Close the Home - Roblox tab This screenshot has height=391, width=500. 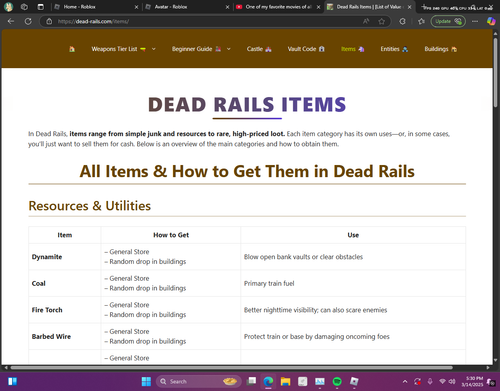(x=136, y=7)
